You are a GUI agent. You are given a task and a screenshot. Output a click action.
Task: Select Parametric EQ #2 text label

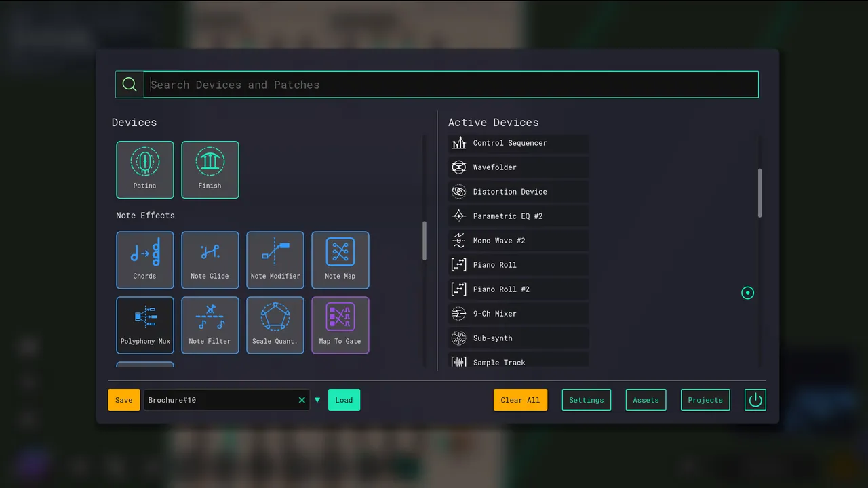tap(508, 216)
